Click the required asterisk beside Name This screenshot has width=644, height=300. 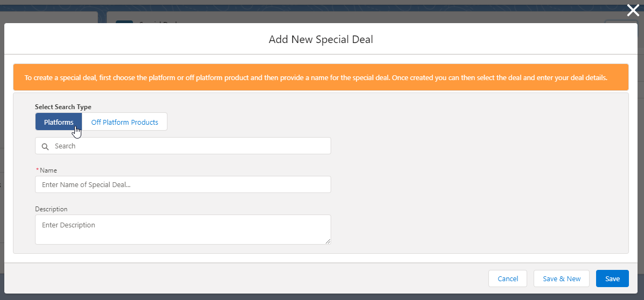click(x=37, y=170)
